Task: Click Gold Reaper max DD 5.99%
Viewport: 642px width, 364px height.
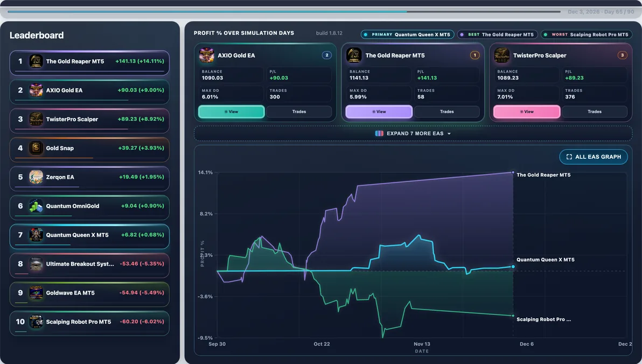Action: 358,97
